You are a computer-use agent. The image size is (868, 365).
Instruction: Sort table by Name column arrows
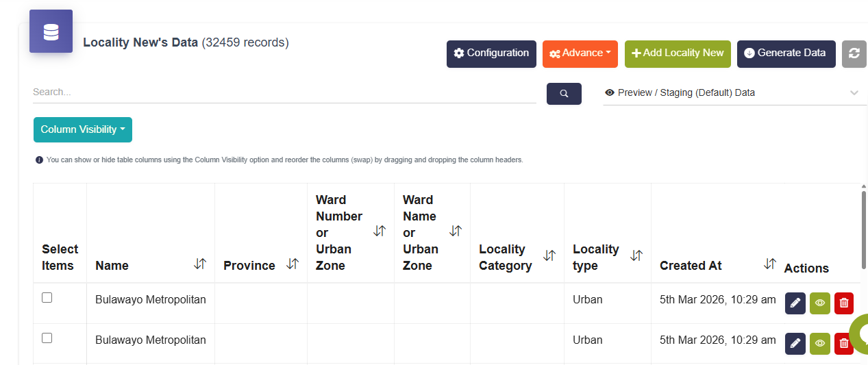(200, 264)
